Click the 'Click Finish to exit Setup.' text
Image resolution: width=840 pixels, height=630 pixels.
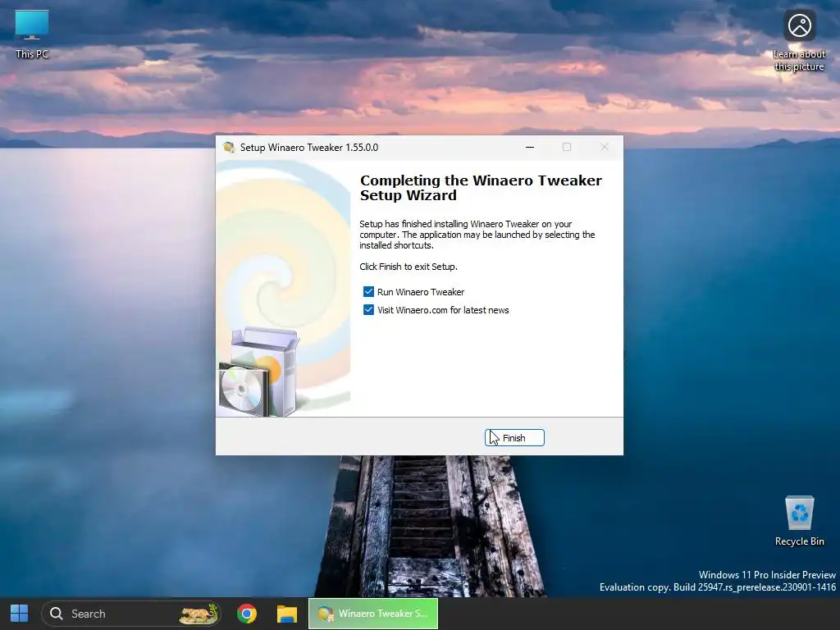[409, 267]
